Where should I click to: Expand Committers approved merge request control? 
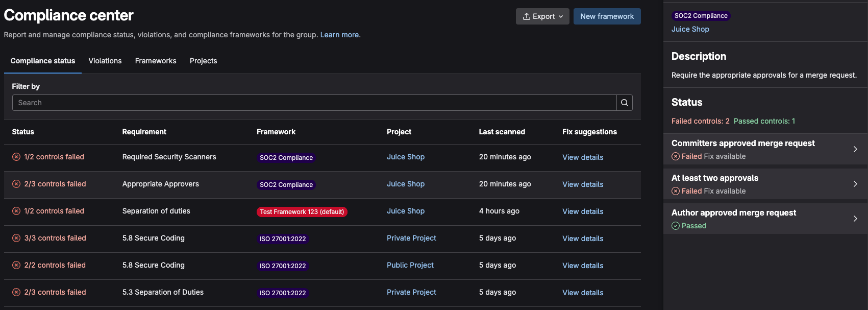[855, 149]
